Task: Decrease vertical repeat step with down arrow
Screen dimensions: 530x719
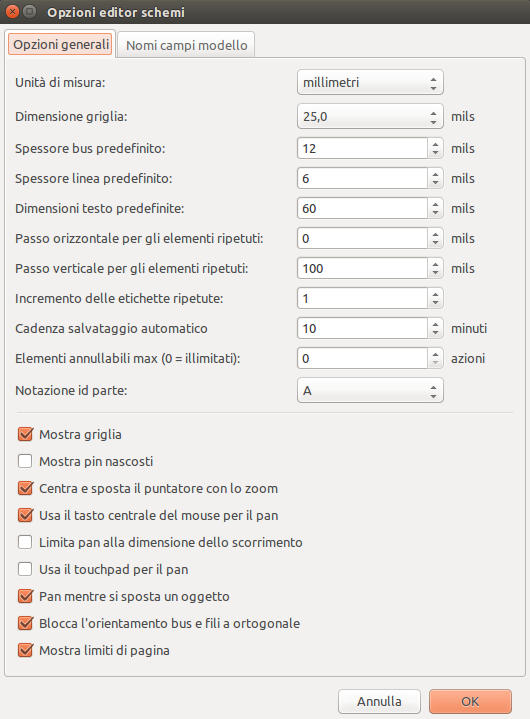Action: [435, 273]
